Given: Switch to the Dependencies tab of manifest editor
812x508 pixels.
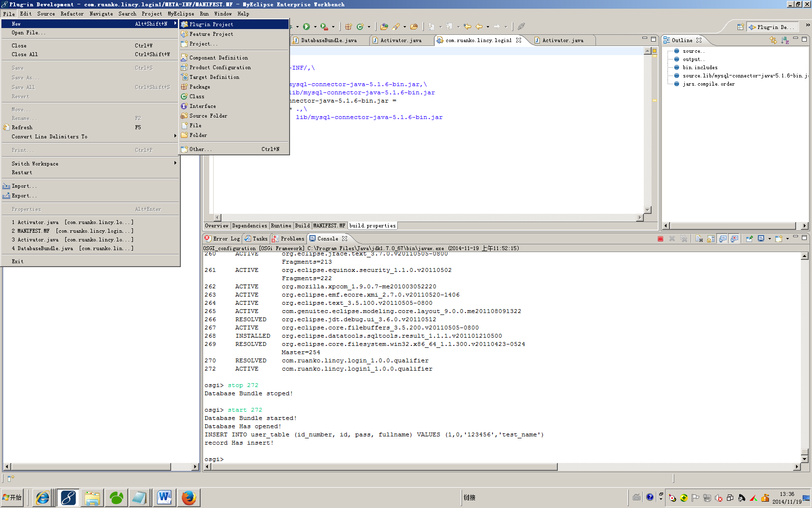Looking at the screenshot, I should (x=249, y=225).
